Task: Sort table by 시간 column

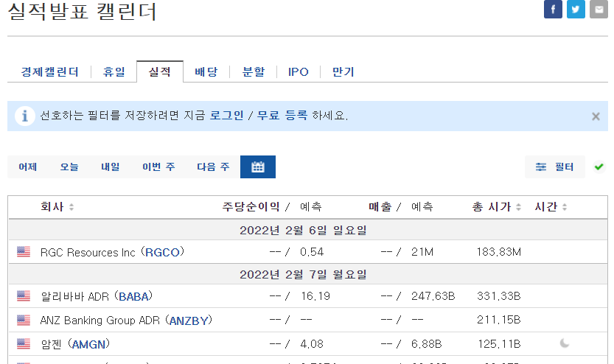Action: [x=551, y=206]
